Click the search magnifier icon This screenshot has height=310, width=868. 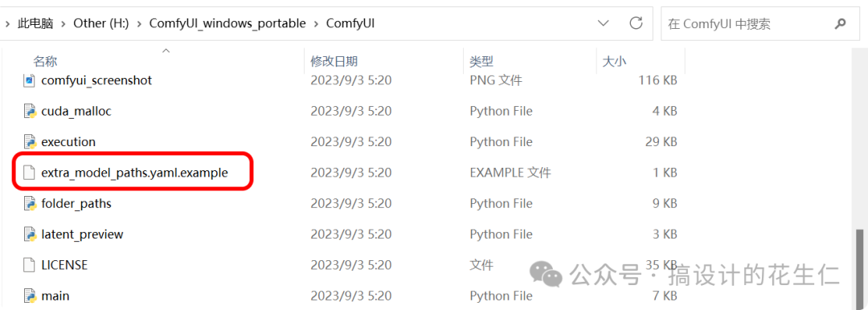coord(840,24)
